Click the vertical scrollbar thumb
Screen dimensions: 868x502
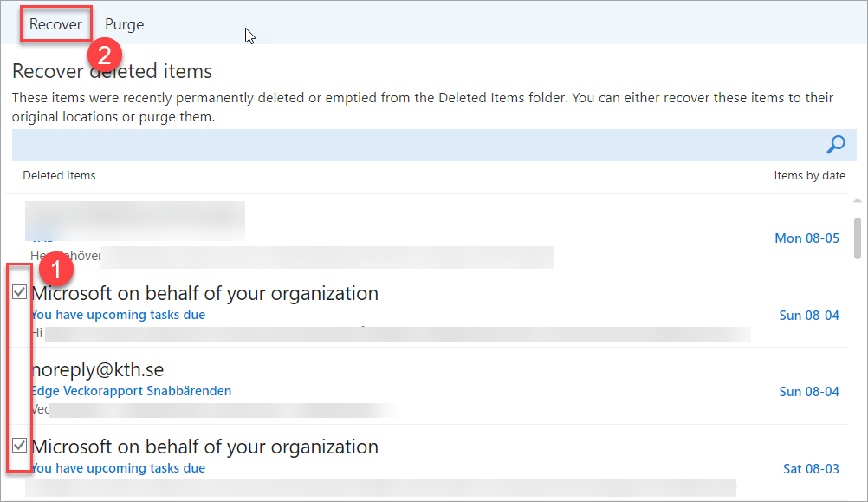pos(856,231)
